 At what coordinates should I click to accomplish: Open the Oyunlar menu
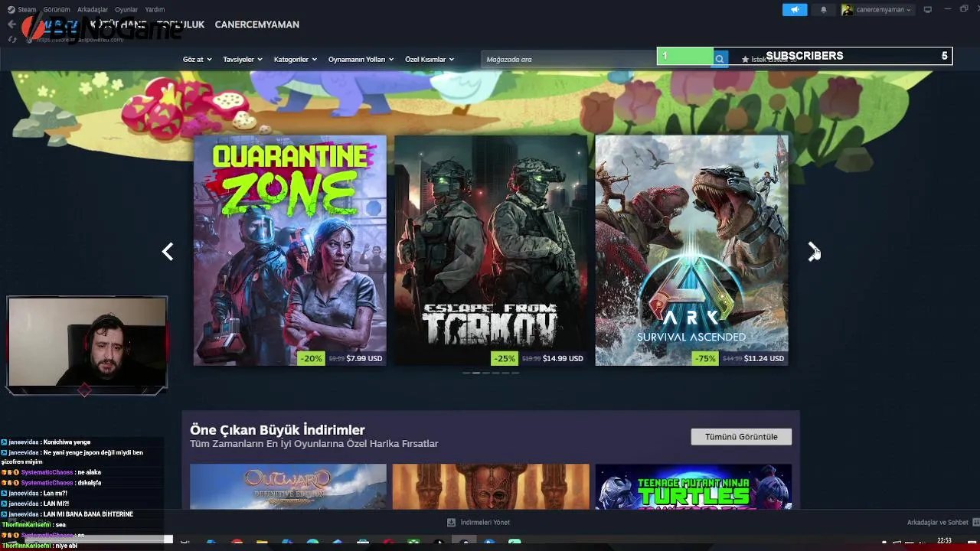[x=126, y=10]
